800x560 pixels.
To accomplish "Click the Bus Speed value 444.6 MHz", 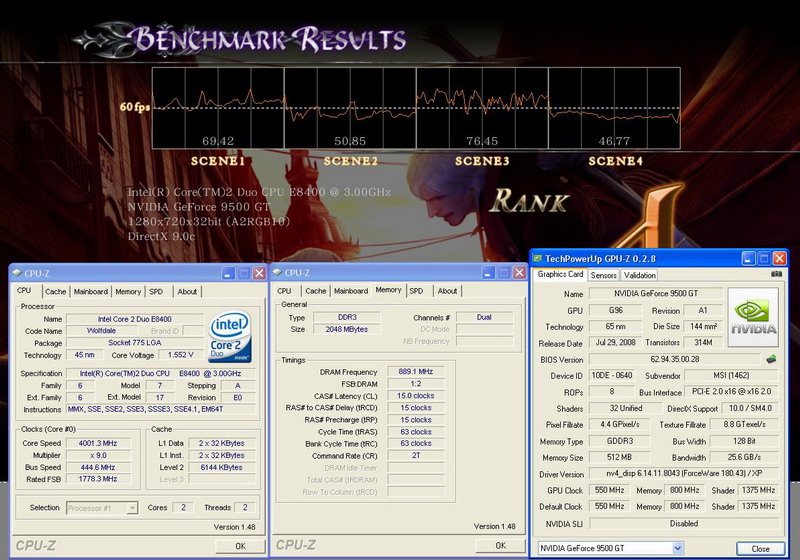I will (98, 467).
